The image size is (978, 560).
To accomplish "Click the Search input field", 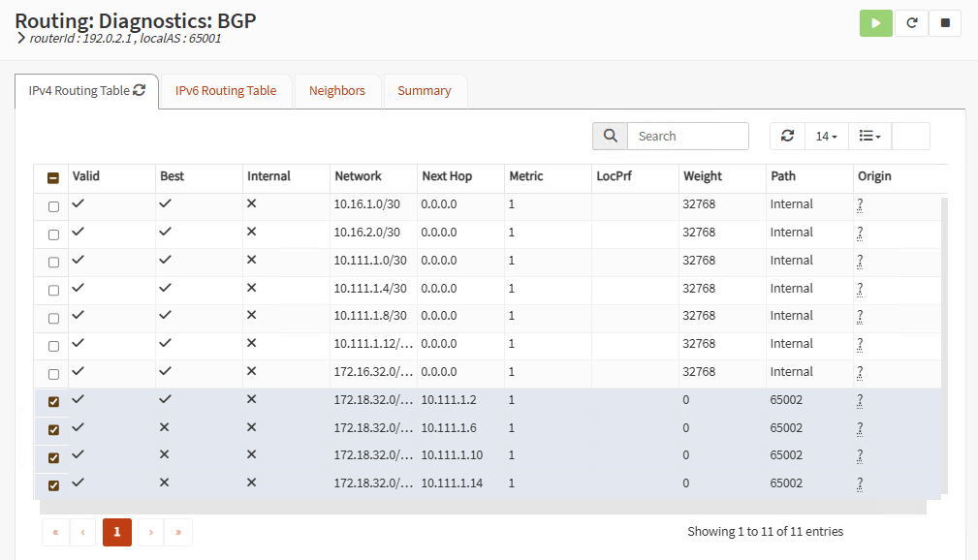I will (687, 137).
